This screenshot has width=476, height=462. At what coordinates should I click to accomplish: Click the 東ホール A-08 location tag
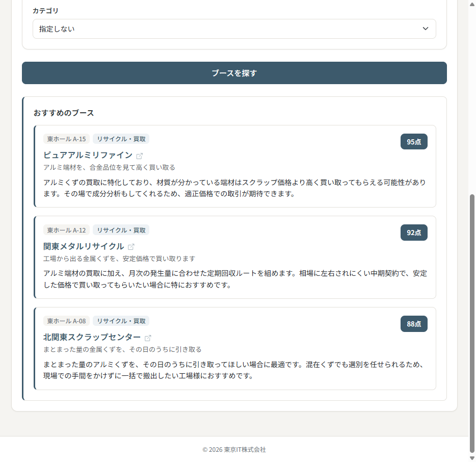(66, 321)
